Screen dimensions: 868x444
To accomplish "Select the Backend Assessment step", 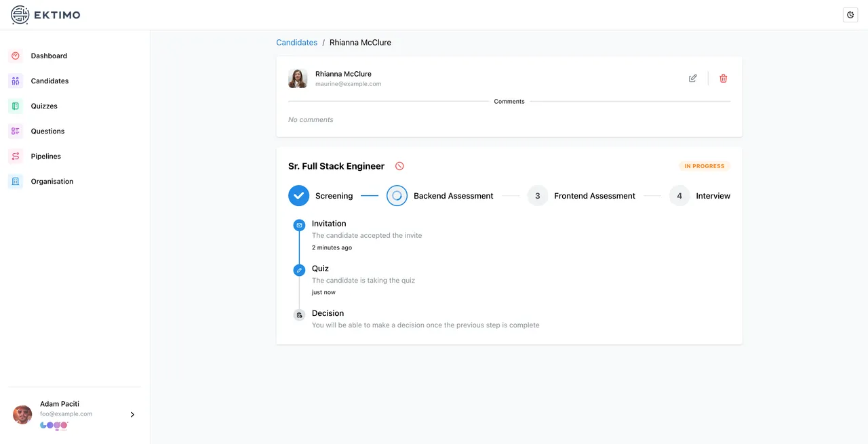I will [397, 196].
